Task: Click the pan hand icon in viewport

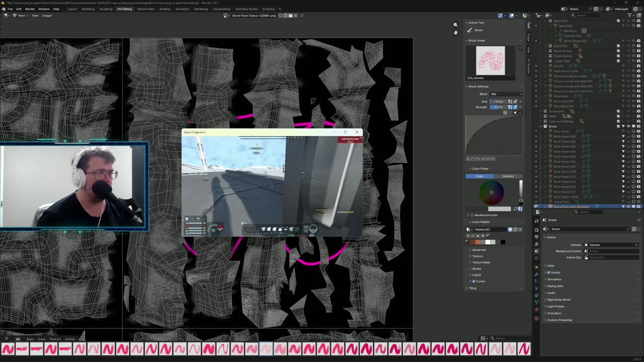Action: (x=455, y=32)
